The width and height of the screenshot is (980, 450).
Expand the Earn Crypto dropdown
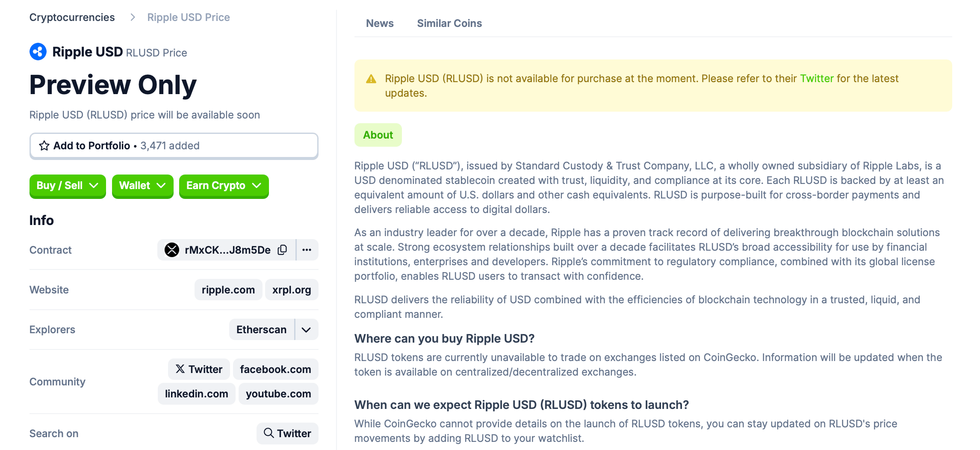tap(224, 186)
